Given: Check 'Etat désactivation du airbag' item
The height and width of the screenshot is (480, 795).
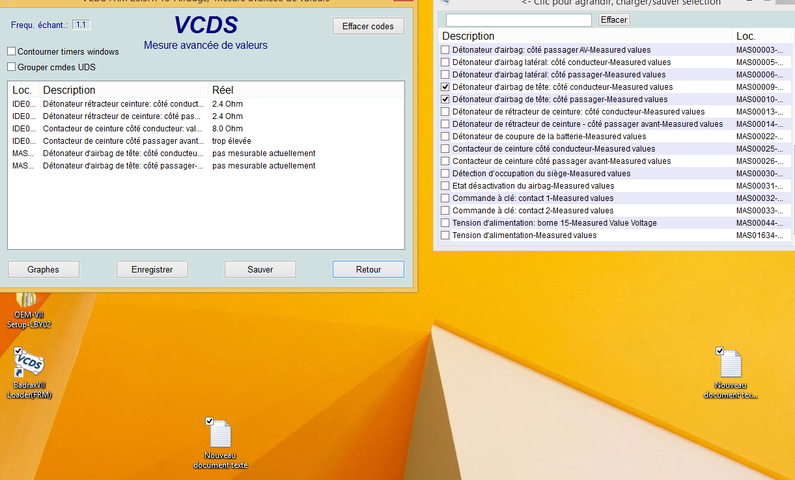Looking at the screenshot, I should coord(445,186).
